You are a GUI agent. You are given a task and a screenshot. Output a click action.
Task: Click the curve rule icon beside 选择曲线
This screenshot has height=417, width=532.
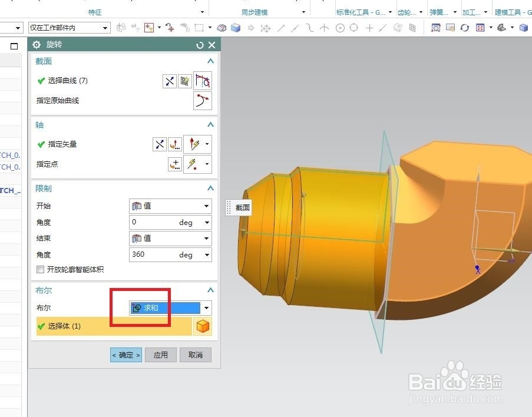(x=202, y=80)
